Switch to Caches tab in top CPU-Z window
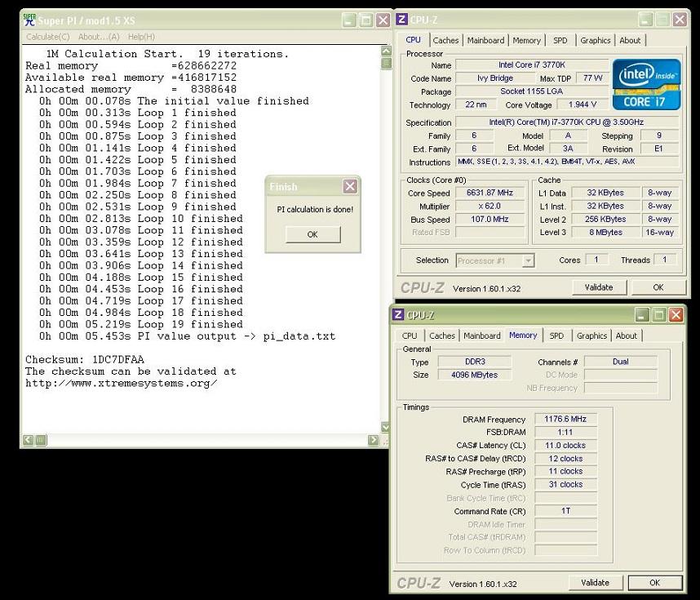This screenshot has height=600, width=700. pos(445,40)
